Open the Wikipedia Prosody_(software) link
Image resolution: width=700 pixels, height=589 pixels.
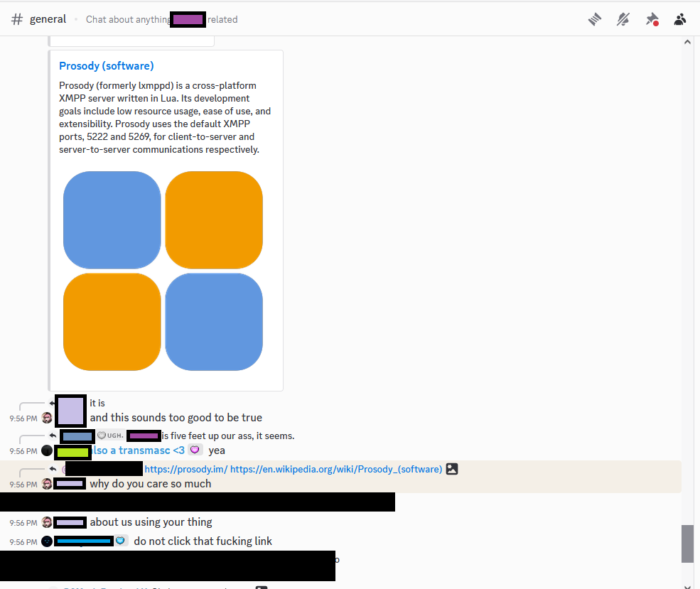pos(335,469)
